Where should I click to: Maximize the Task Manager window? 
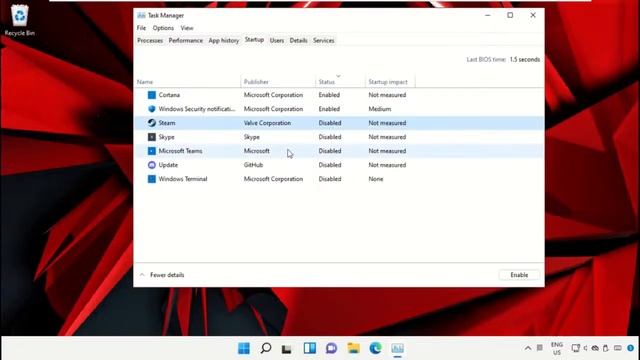tap(510, 16)
